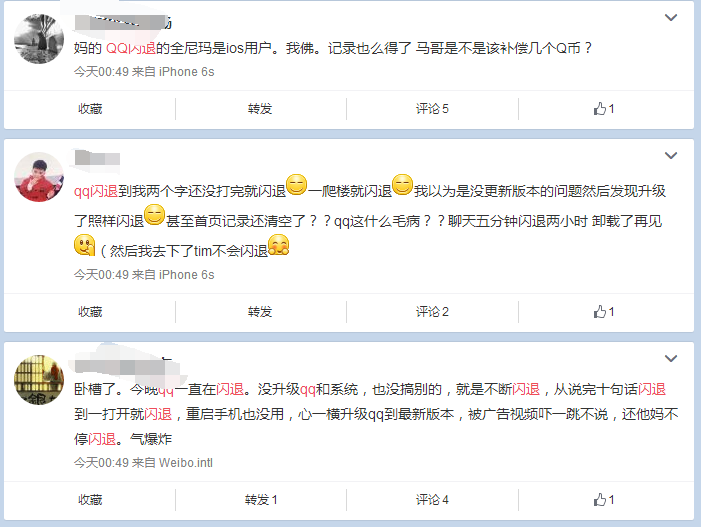This screenshot has height=527, width=701.
Task: Like the first post with thumbs-up icon
Action: (604, 109)
